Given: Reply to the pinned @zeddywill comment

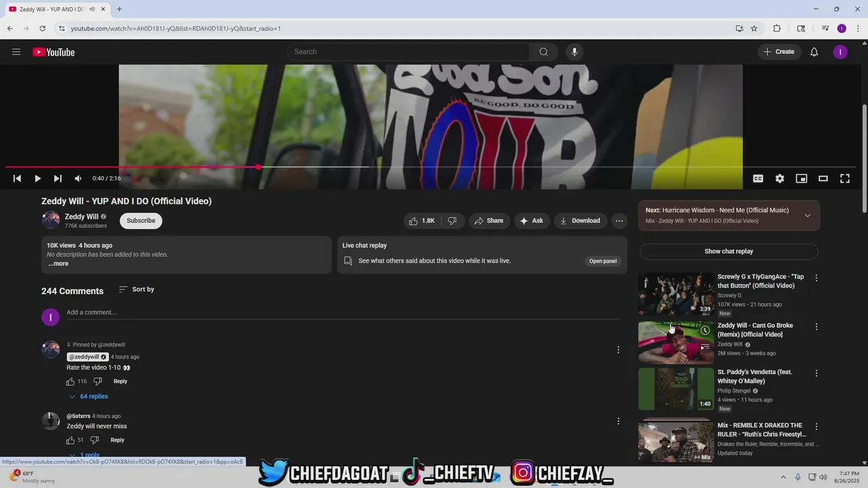Looking at the screenshot, I should click(120, 382).
